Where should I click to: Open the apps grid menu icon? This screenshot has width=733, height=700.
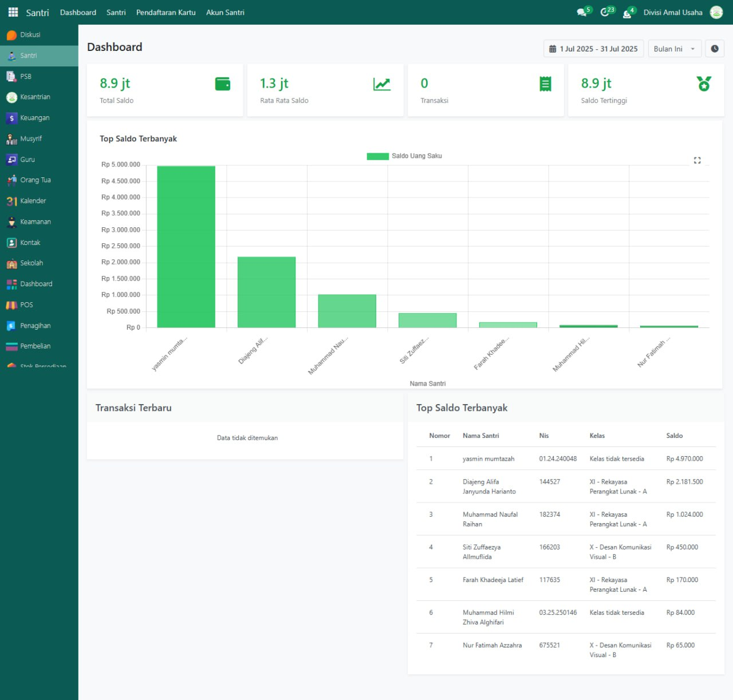(x=13, y=12)
